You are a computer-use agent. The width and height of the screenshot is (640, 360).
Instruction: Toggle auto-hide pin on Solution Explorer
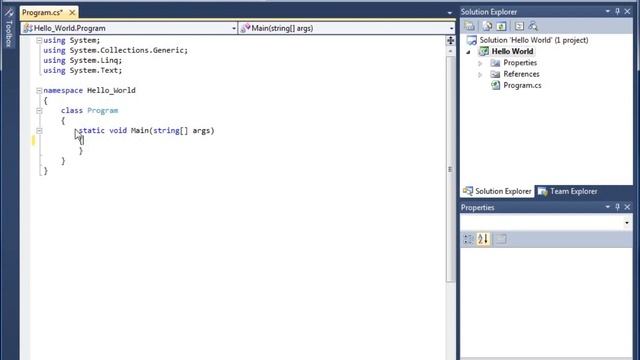tap(618, 12)
